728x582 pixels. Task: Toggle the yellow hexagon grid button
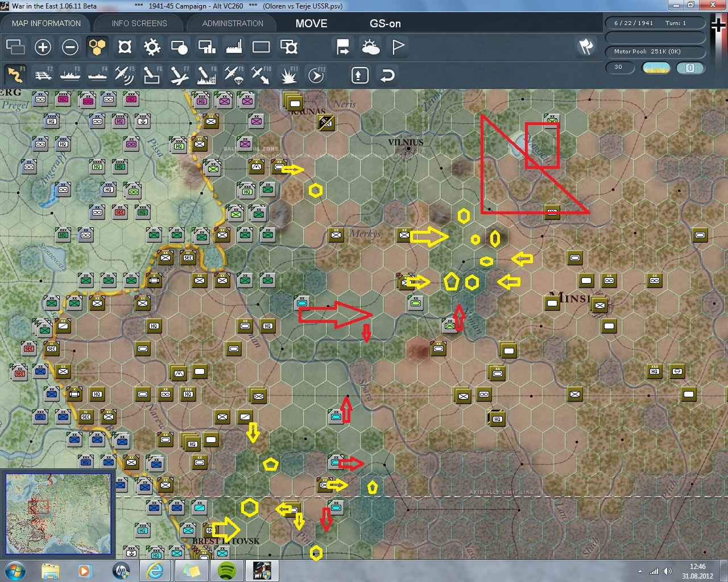tap(97, 47)
